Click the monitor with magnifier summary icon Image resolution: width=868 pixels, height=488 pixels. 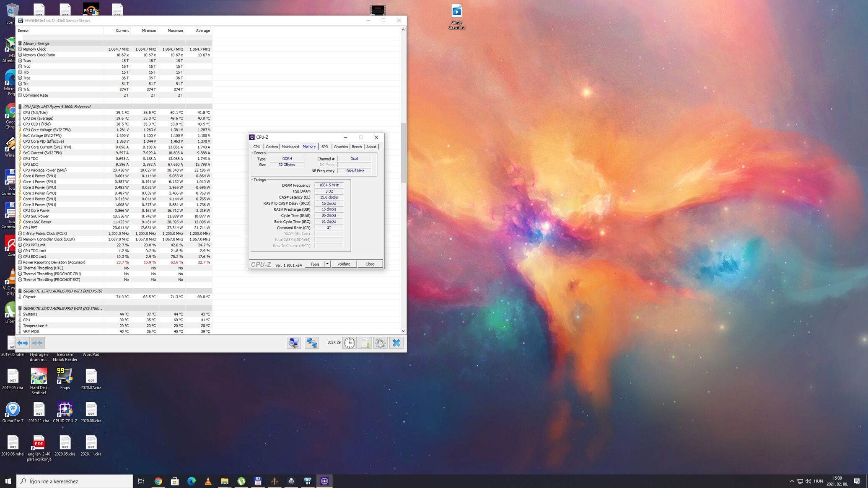click(x=293, y=343)
